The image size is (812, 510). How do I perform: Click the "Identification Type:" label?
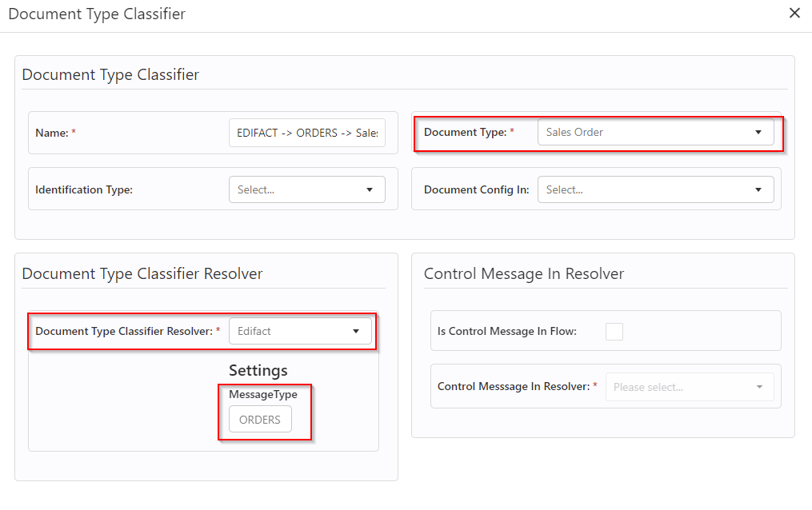pos(84,190)
